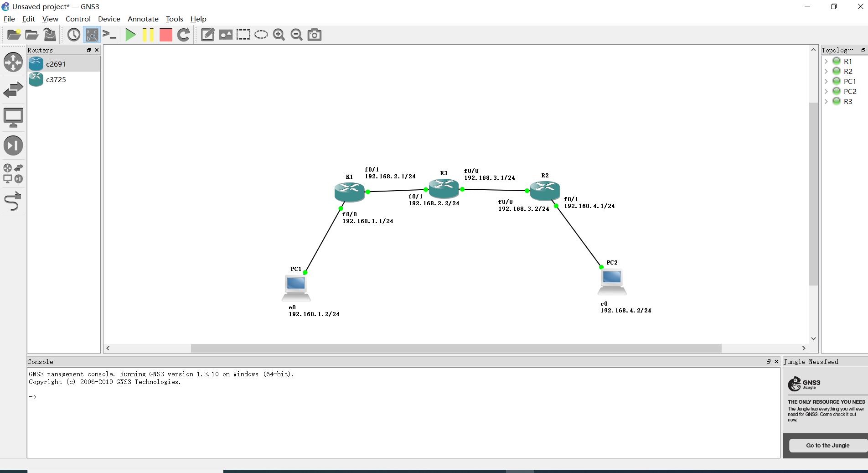Pause all running devices
The width and height of the screenshot is (868, 473).
(x=148, y=34)
